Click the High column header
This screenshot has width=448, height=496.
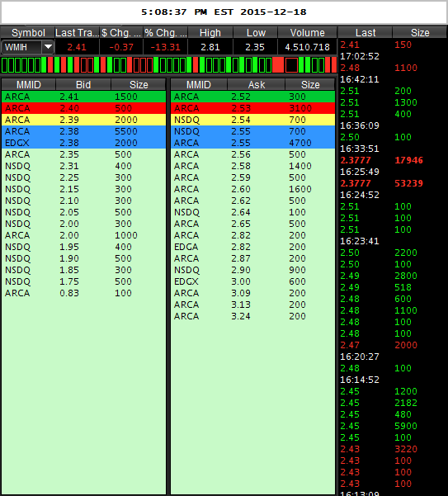[210, 32]
